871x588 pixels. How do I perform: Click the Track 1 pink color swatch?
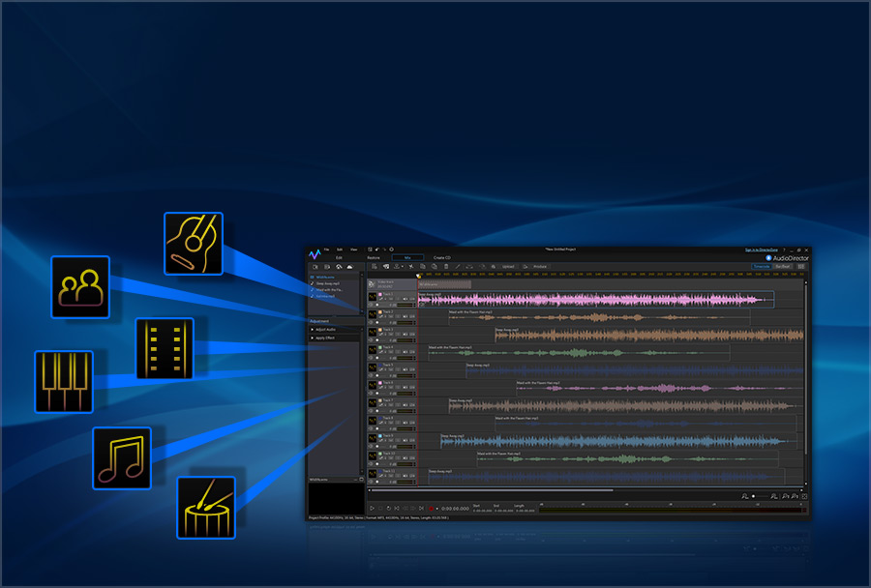[380, 294]
